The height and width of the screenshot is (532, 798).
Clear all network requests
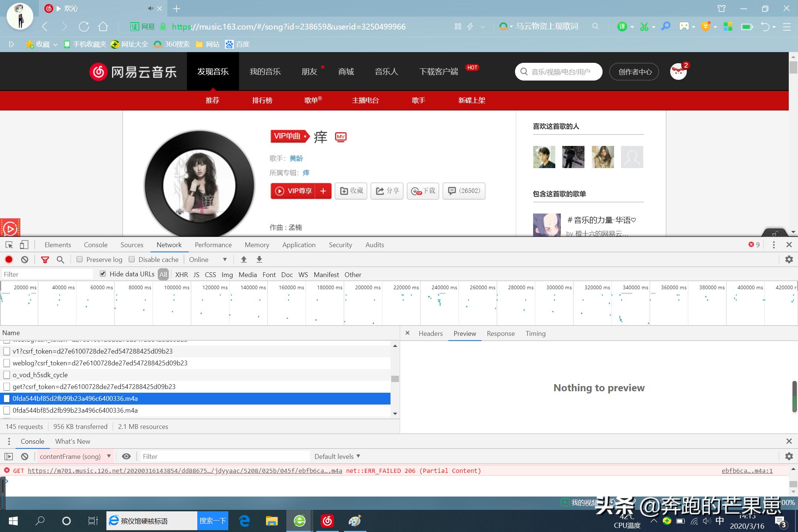tap(24, 259)
